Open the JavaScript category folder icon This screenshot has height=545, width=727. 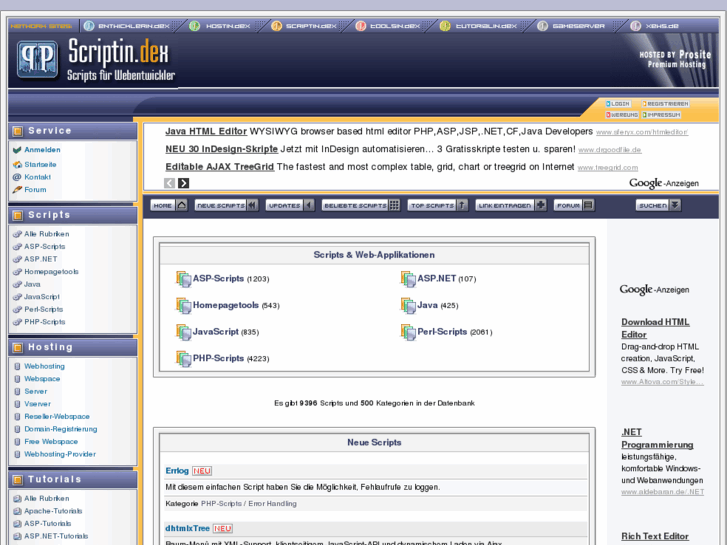pos(184,332)
